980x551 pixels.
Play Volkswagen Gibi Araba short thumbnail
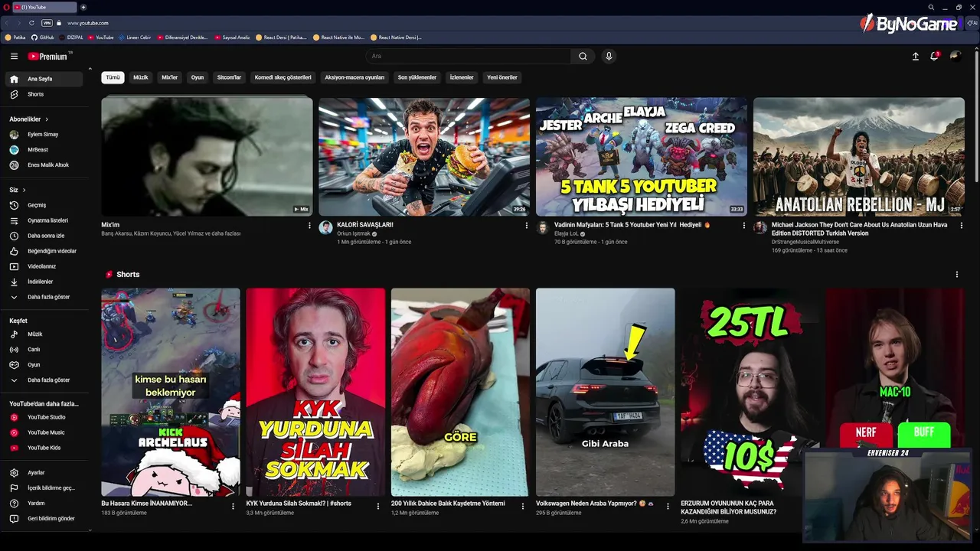(x=605, y=392)
